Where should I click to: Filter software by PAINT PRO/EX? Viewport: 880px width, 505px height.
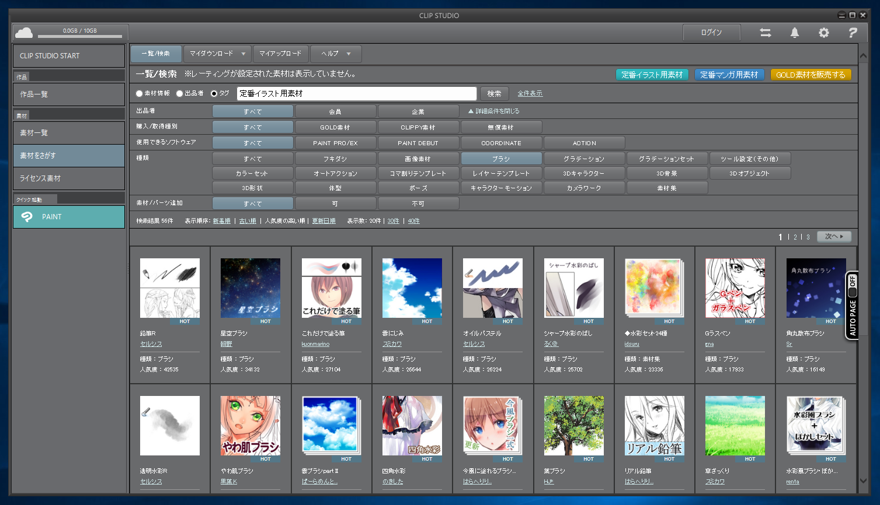point(335,143)
